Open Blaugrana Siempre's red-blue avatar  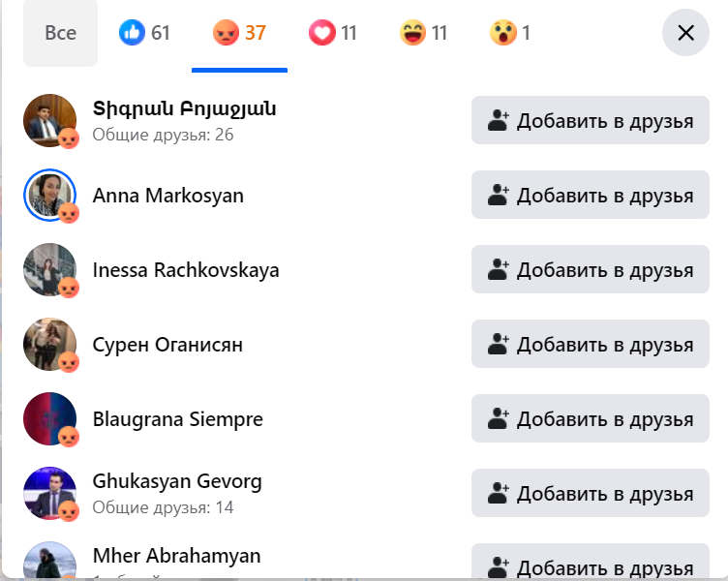(x=49, y=419)
